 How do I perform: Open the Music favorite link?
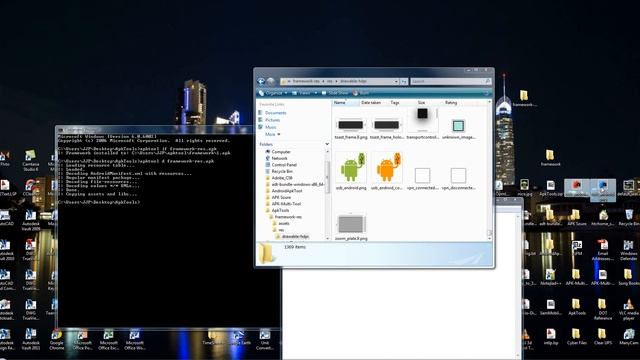267,127
